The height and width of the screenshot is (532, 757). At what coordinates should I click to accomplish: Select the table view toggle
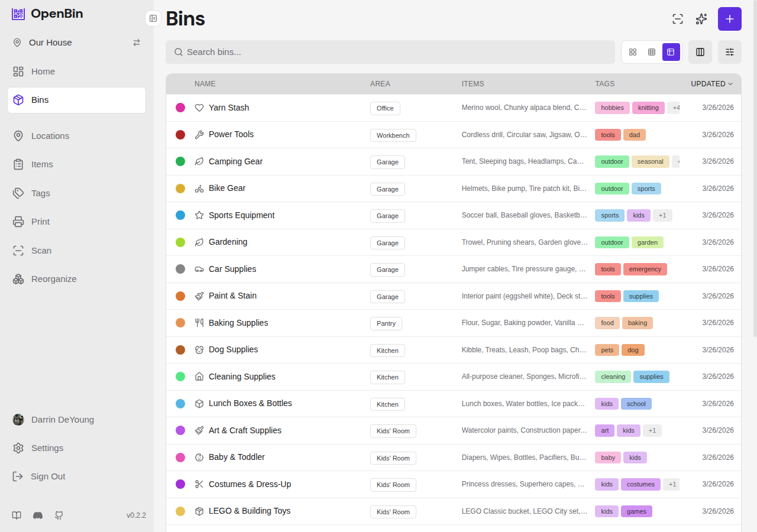pyautogui.click(x=671, y=52)
